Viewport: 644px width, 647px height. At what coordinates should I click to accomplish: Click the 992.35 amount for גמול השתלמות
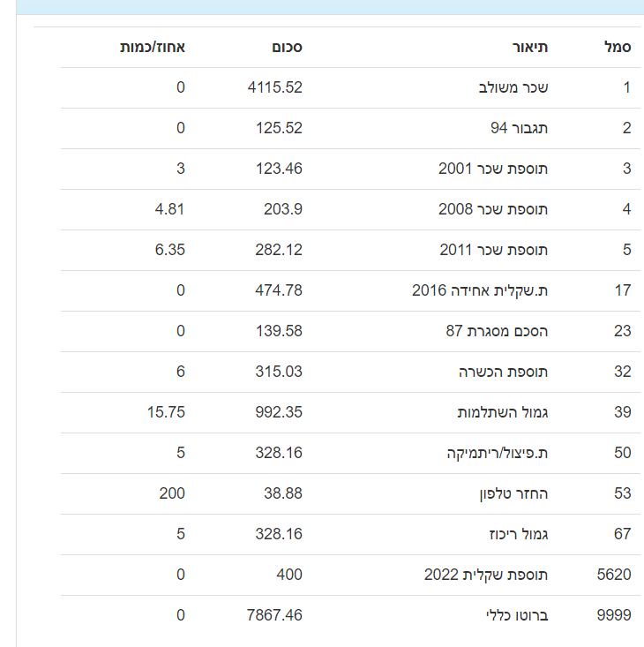coord(279,412)
